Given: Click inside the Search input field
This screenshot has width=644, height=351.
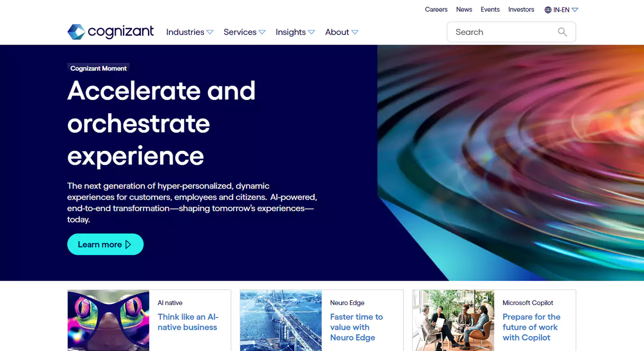Looking at the screenshot, I should [x=502, y=32].
